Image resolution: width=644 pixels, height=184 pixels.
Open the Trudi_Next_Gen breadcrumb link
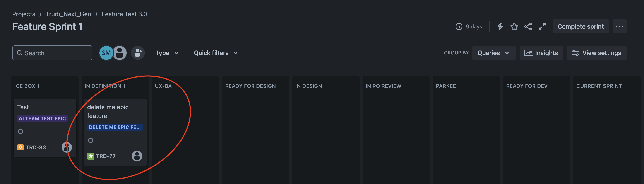[68, 14]
